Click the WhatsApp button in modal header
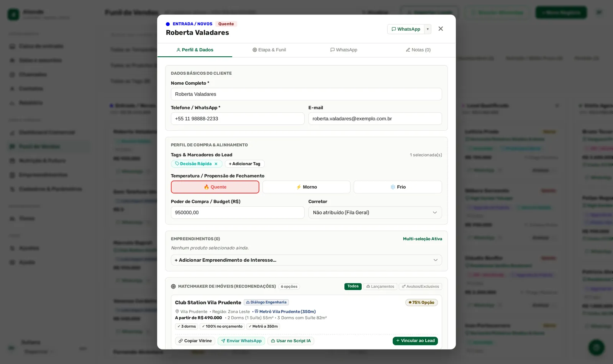Image resolution: width=613 pixels, height=364 pixels. pos(406,29)
